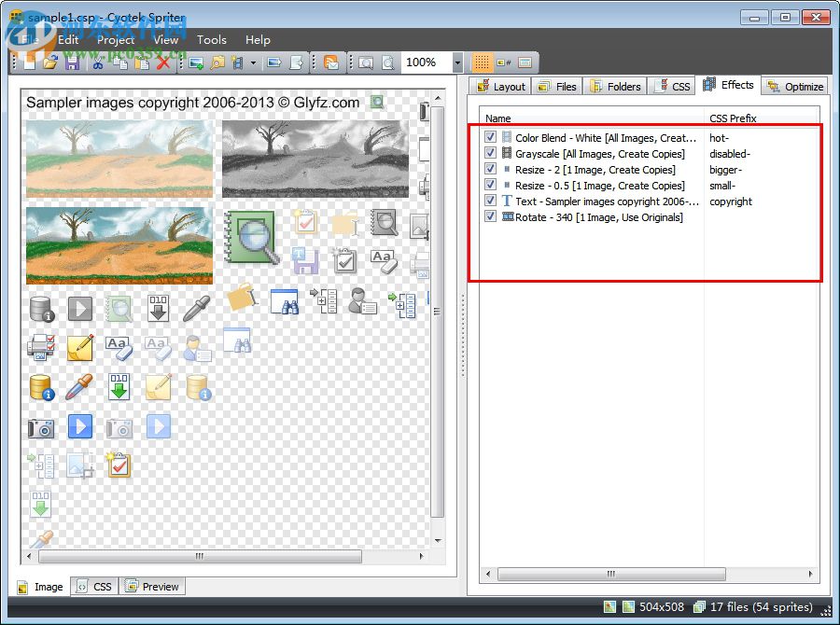
Task: Select the Rotate - 340 effect row text
Action: click(599, 217)
